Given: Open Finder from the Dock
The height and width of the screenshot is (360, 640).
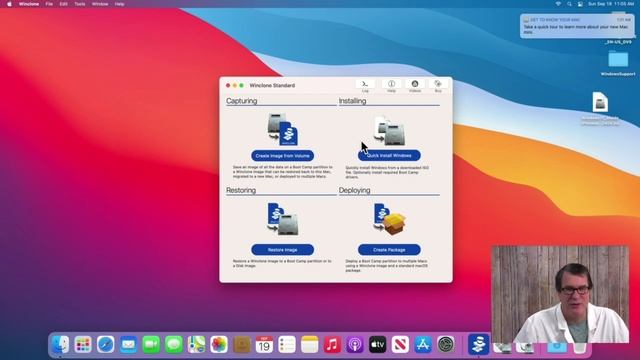Looking at the screenshot, I should [60, 344].
